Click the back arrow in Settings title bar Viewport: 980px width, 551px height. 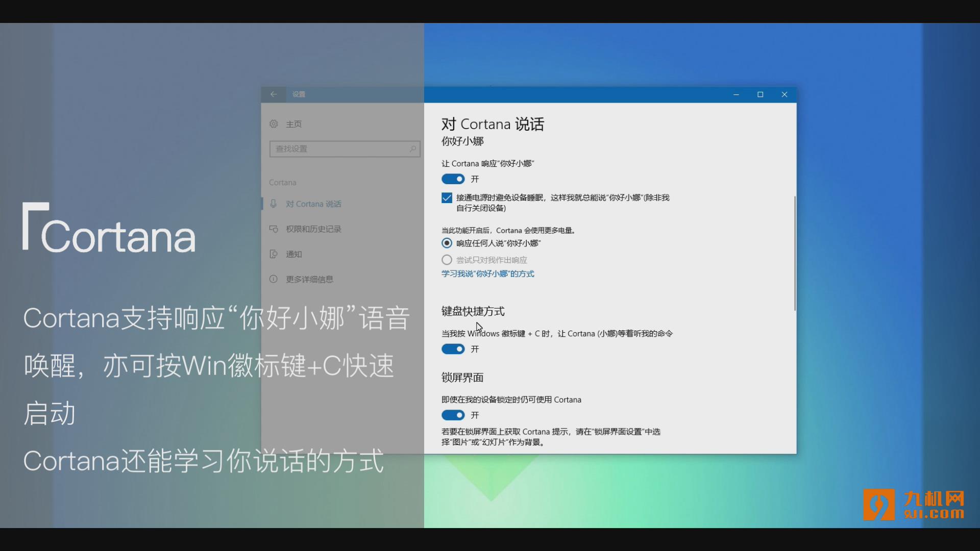pos(274,94)
